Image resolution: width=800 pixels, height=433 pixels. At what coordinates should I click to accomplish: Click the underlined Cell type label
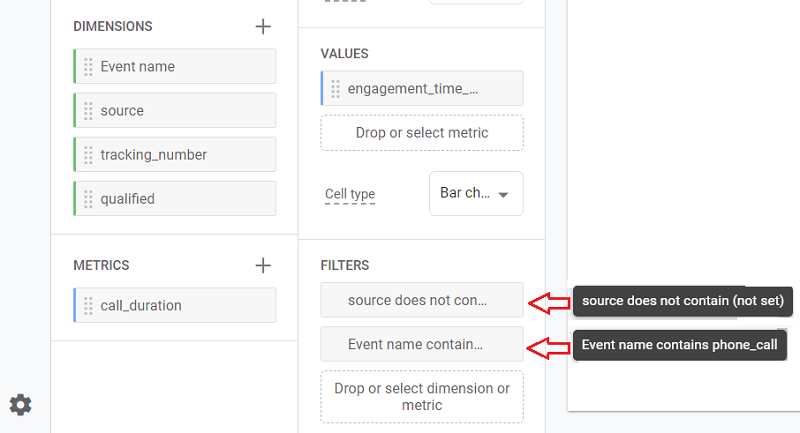coord(350,194)
